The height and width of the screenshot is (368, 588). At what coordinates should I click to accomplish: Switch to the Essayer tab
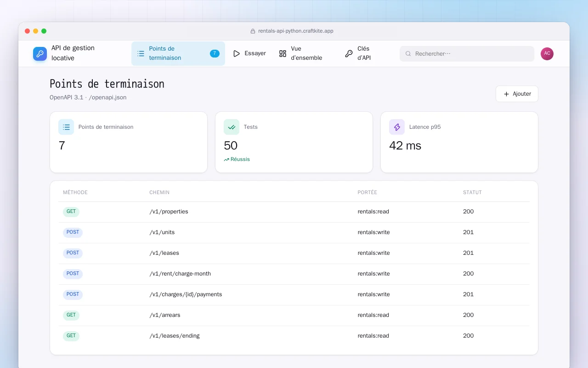[x=249, y=53]
